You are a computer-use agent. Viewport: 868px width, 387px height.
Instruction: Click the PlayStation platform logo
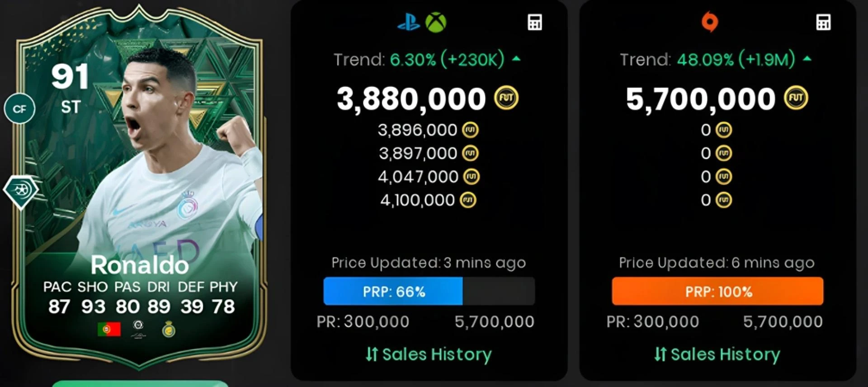pyautogui.click(x=409, y=22)
